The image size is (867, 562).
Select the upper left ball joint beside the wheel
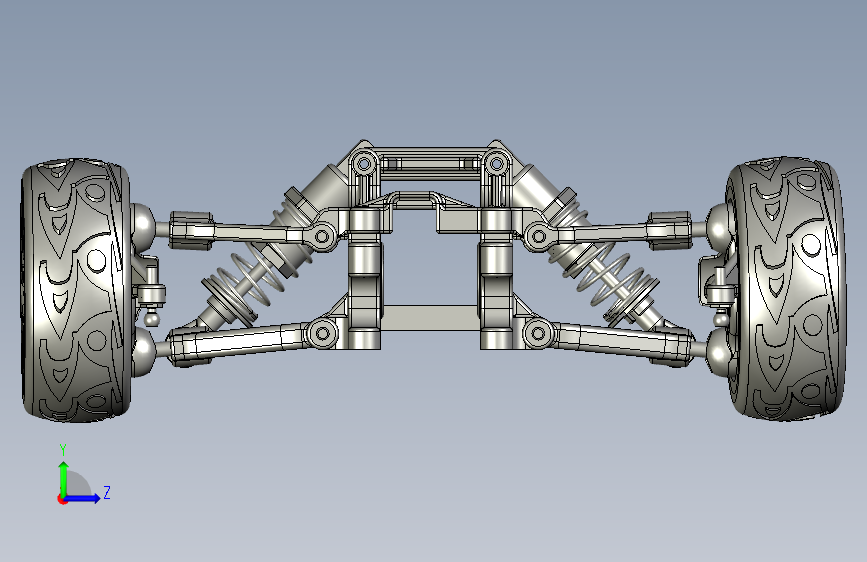(143, 227)
